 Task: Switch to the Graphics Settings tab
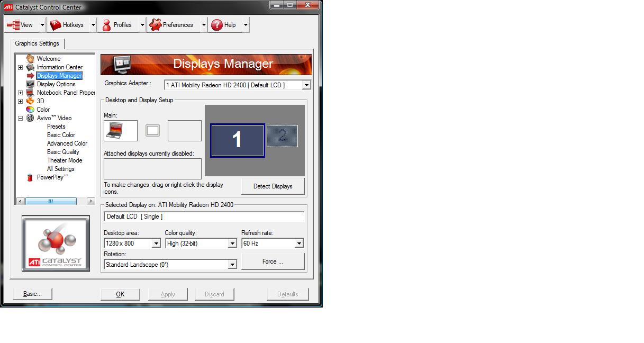pos(37,43)
